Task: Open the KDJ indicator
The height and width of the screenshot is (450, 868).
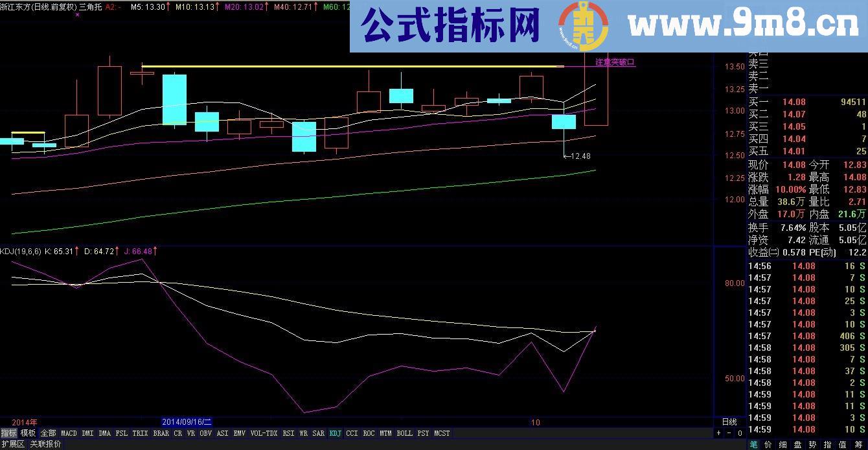Action: 336,433
